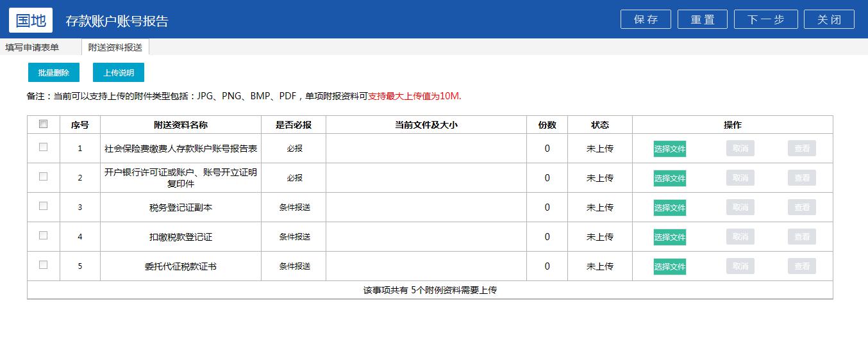
Task: Click the footer text 该事项共有 5个附例资料需要上传
Action: click(x=430, y=290)
